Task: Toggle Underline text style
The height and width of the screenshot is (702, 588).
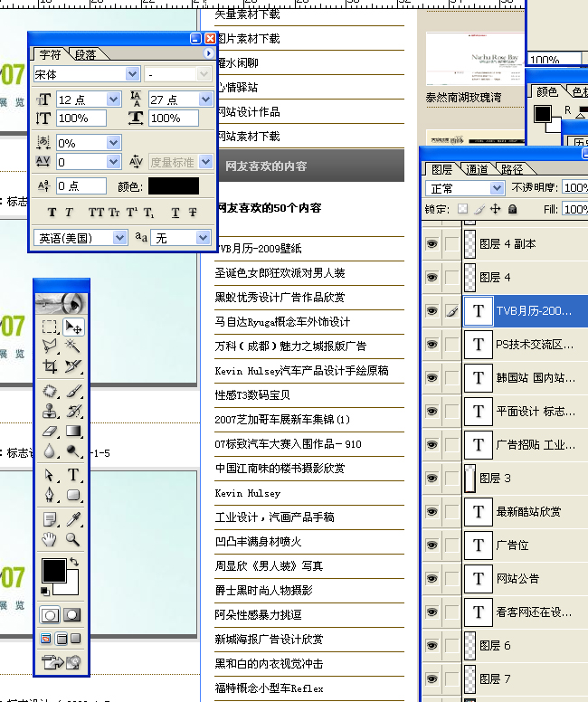Action: tap(175, 213)
